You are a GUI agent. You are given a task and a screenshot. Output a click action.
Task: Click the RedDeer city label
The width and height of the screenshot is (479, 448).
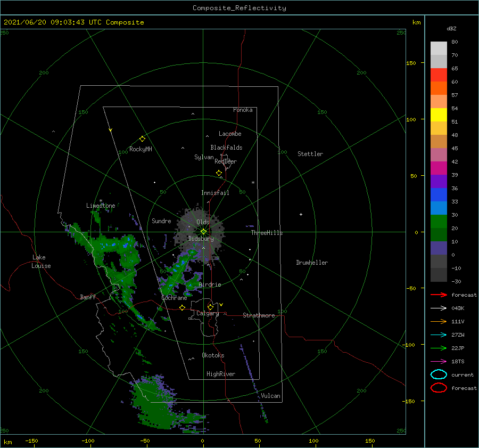(226, 161)
